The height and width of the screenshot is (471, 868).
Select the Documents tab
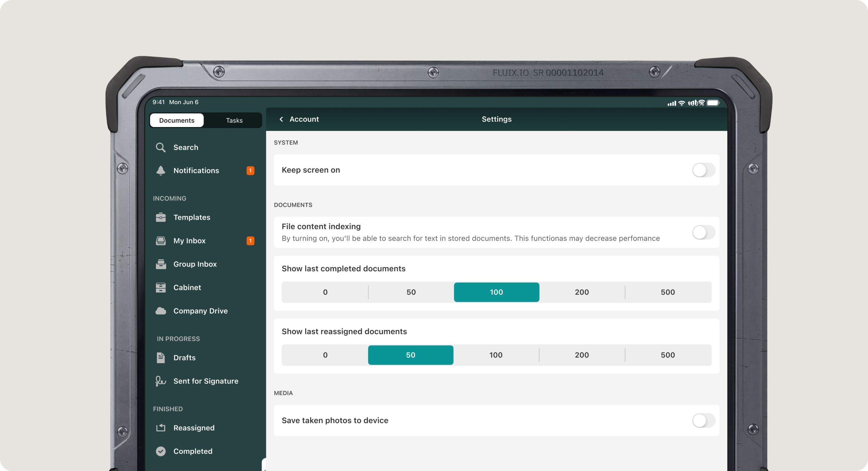pos(177,121)
